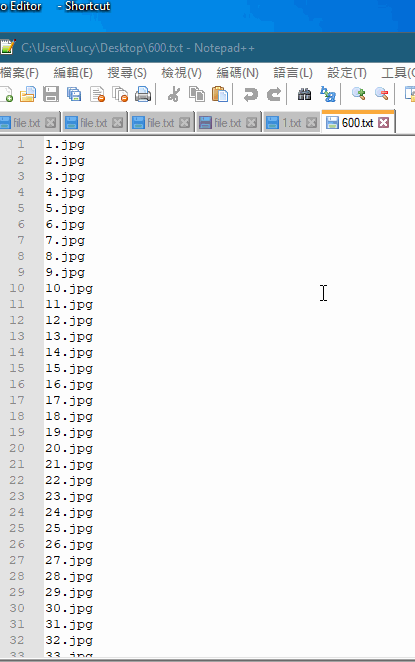415x662 pixels.
Task: Open the 設定(T) menu
Action: pos(347,73)
